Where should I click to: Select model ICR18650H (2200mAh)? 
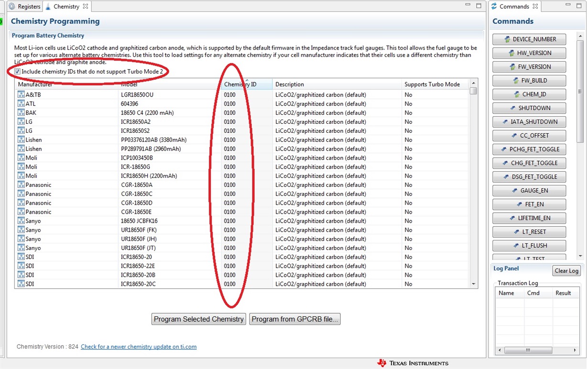(x=149, y=176)
